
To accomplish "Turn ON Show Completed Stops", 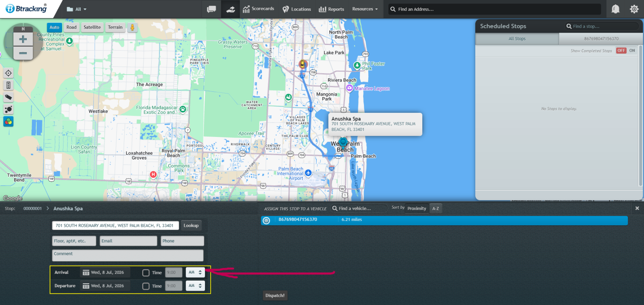I will point(632,51).
